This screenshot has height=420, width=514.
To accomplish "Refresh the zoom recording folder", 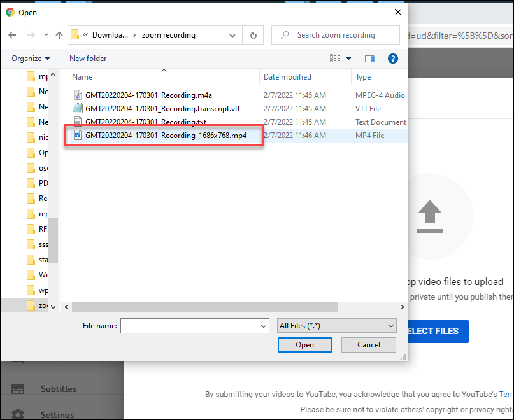I will [253, 35].
